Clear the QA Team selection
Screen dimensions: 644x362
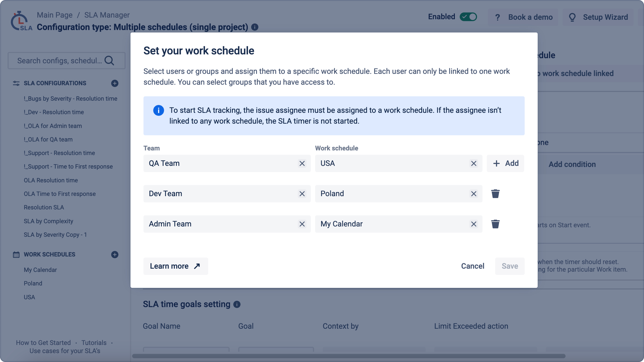(x=302, y=163)
